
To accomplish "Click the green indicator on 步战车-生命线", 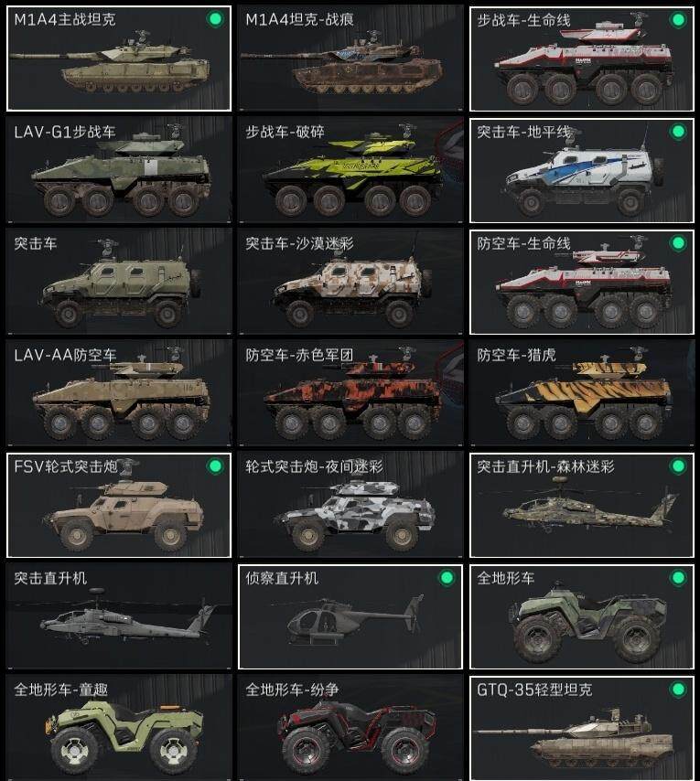I will pos(678,20).
